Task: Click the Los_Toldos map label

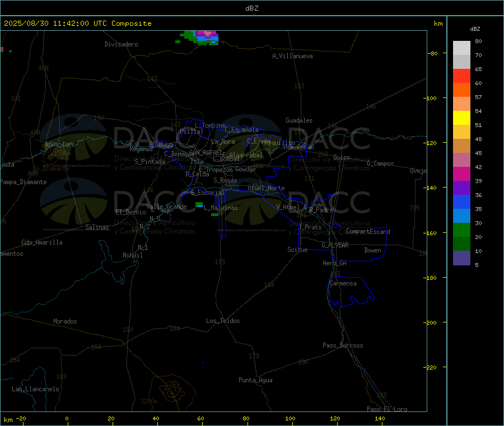Action: (223, 321)
